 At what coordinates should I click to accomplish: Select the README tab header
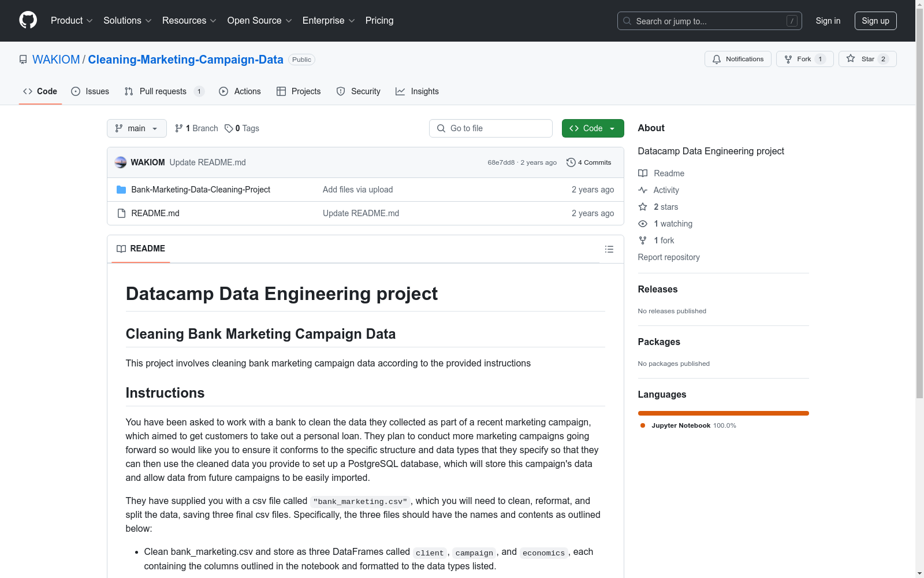141,249
